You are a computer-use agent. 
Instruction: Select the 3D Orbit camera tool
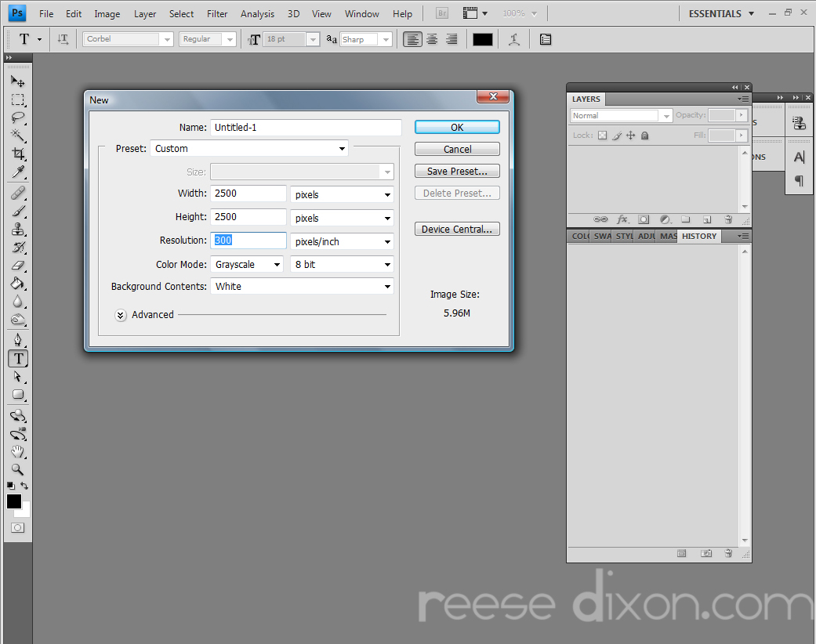[18, 433]
